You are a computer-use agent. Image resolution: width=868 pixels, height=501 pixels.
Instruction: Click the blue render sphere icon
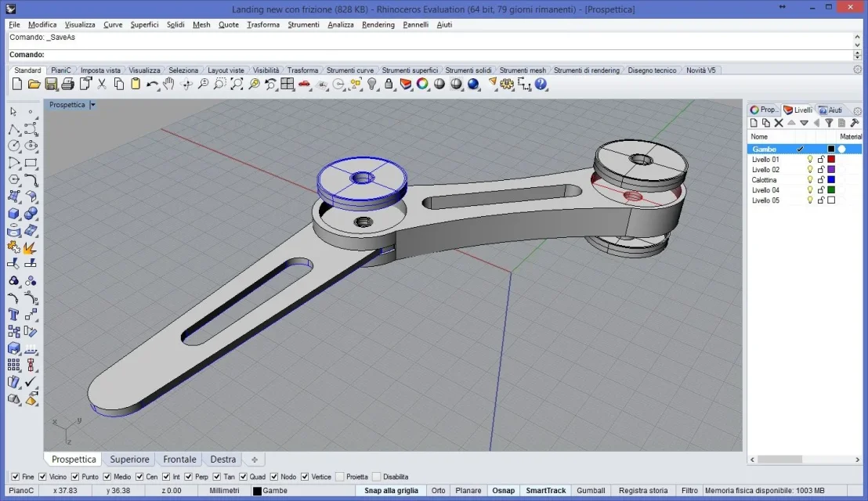coord(473,84)
